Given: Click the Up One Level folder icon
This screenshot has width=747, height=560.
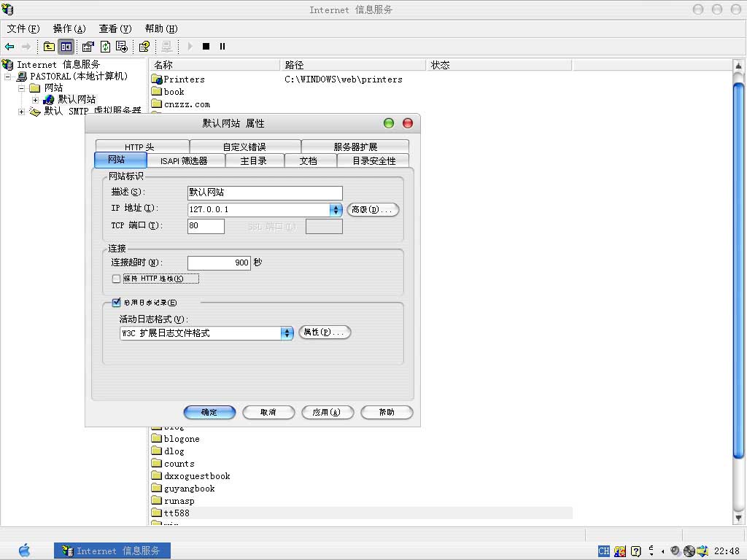Looking at the screenshot, I should 49,47.
